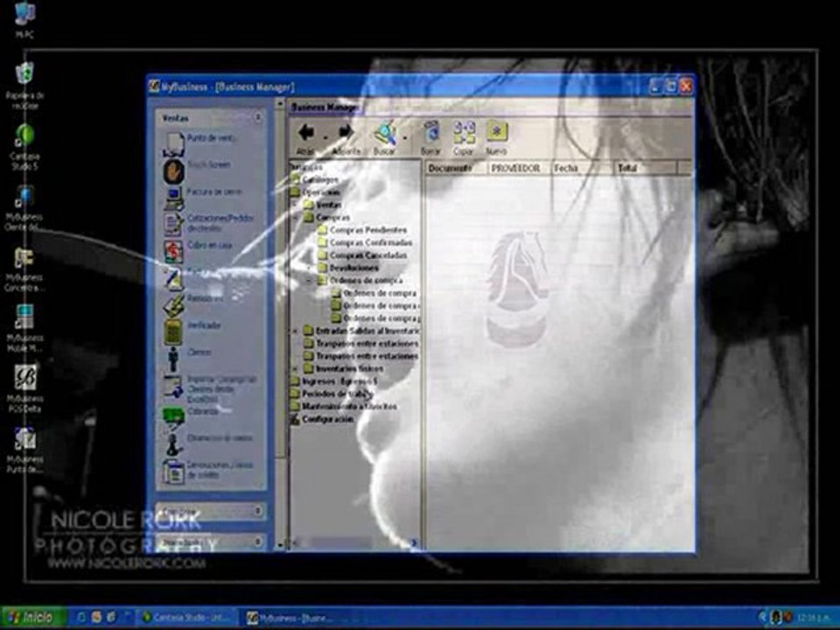Click the Atrás back arrow
The width and height of the screenshot is (840, 630).
click(x=306, y=138)
